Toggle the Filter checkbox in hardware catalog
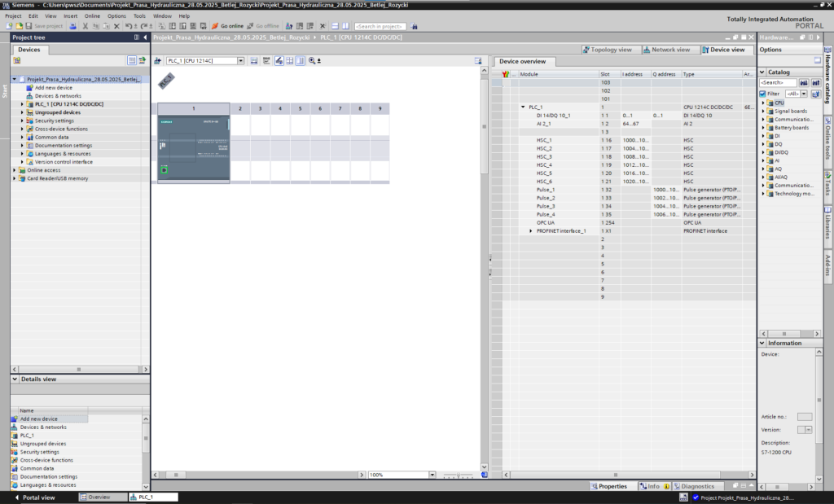834x504 pixels. tap(762, 94)
